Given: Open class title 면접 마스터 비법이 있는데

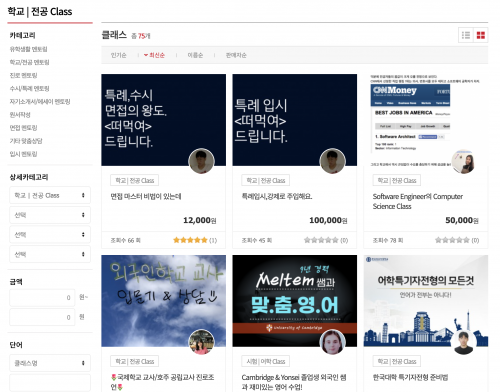Looking at the screenshot, I should (x=146, y=196).
